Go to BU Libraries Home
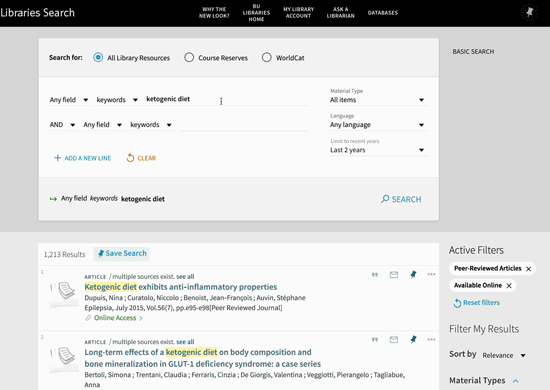 tap(256, 13)
